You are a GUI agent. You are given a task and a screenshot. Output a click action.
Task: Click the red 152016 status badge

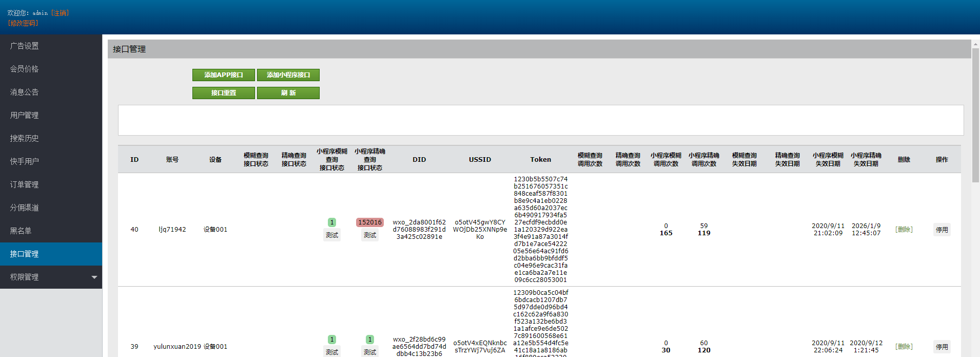(x=369, y=222)
